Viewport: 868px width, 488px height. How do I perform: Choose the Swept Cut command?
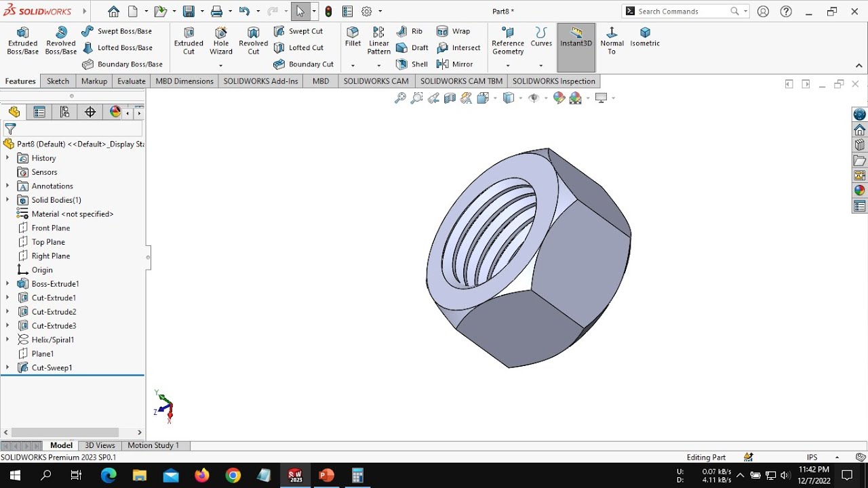click(x=298, y=31)
